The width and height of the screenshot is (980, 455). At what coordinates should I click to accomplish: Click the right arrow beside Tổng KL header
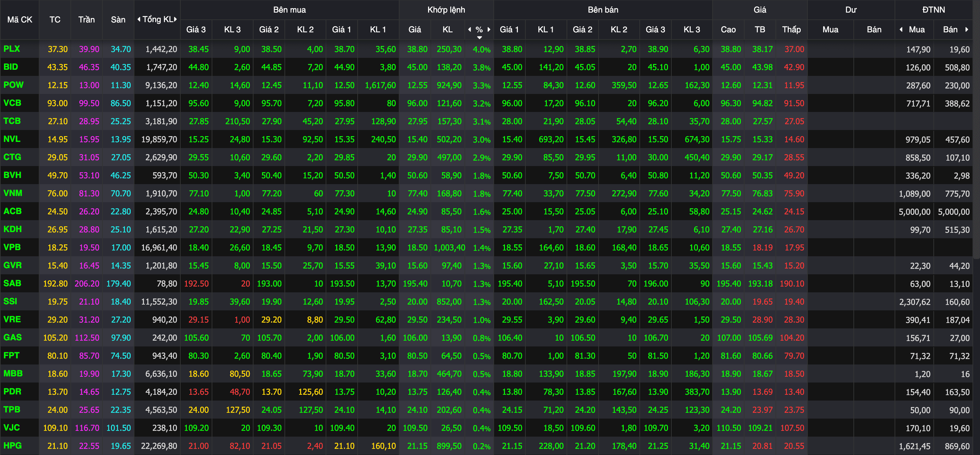click(175, 19)
